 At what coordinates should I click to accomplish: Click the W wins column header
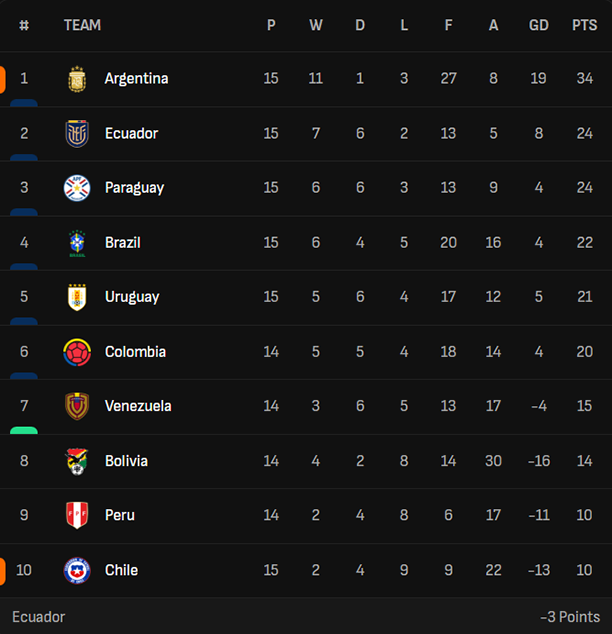(x=316, y=25)
